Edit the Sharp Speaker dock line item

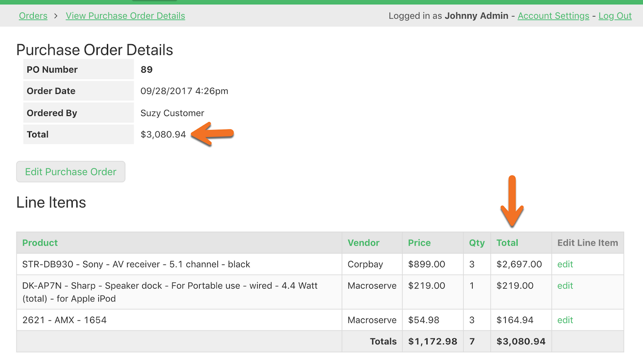pos(565,286)
